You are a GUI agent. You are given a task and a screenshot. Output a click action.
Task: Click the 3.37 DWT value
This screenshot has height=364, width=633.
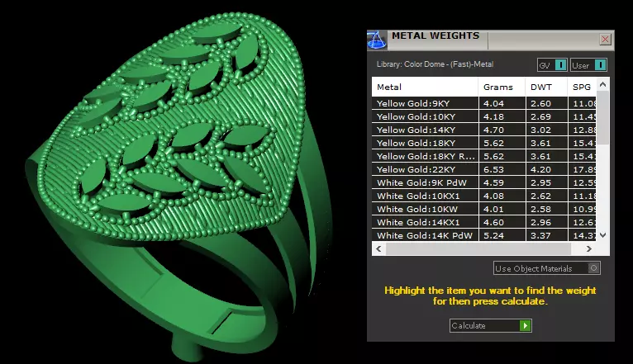click(x=540, y=235)
